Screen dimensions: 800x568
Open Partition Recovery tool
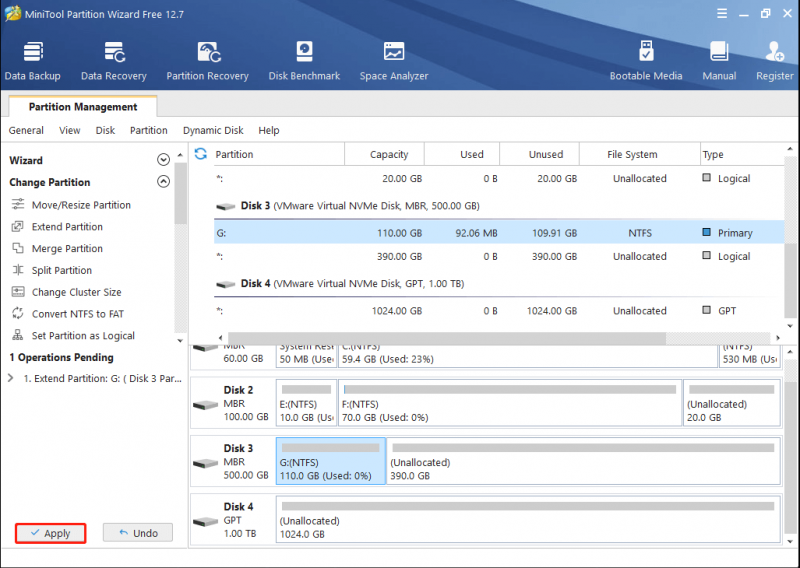coord(207,61)
